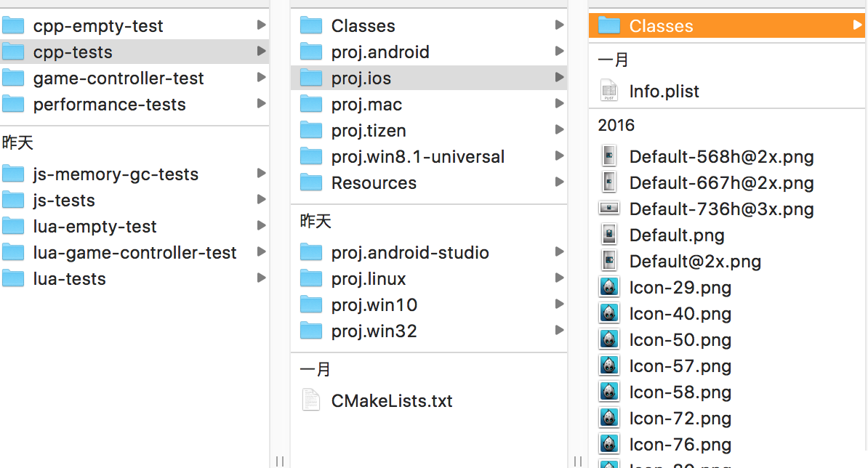Select the proj.android folder icon
868x468 pixels.
(311, 52)
